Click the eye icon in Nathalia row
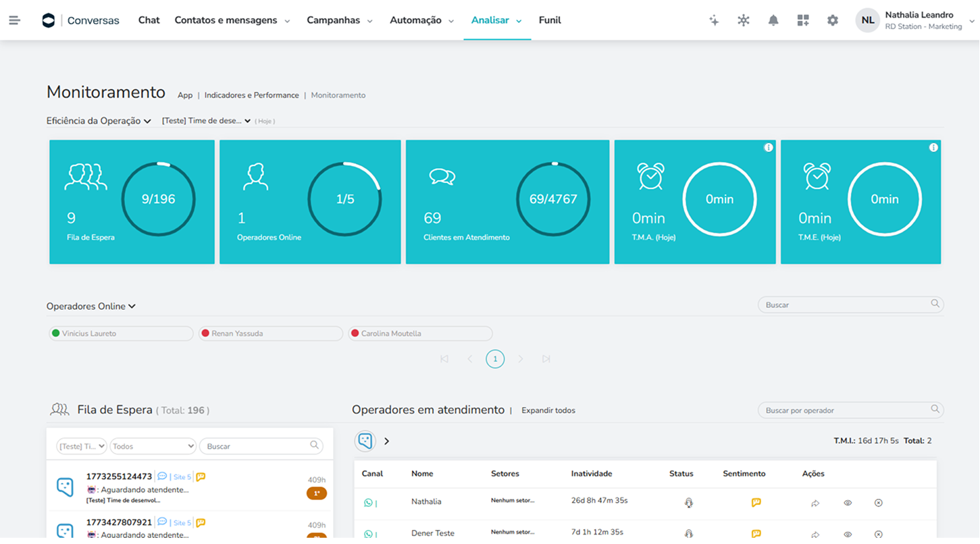980x544 pixels. tap(848, 503)
